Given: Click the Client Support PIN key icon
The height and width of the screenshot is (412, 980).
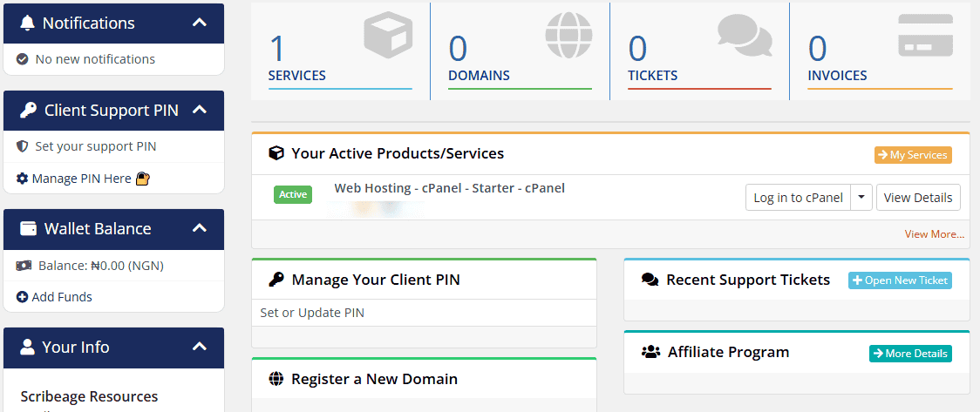Looking at the screenshot, I should [x=28, y=111].
